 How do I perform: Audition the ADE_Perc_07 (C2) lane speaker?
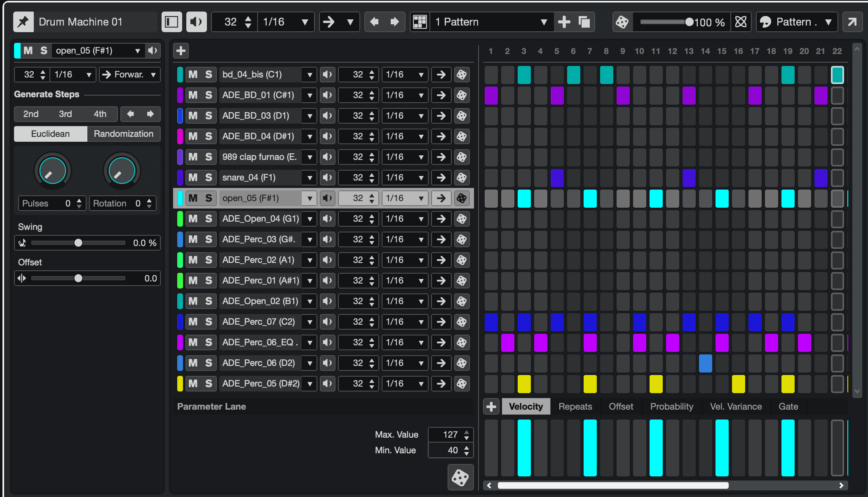tap(327, 322)
